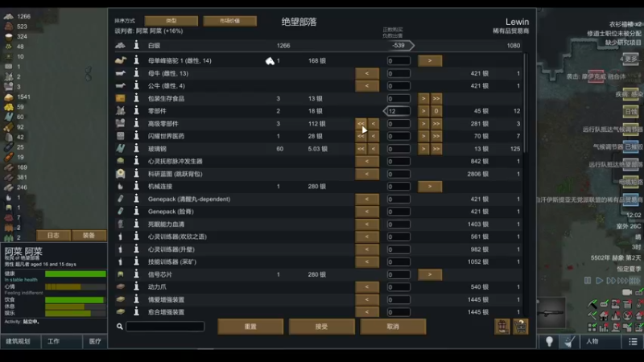Buy the 公牛 with < button

point(367,86)
